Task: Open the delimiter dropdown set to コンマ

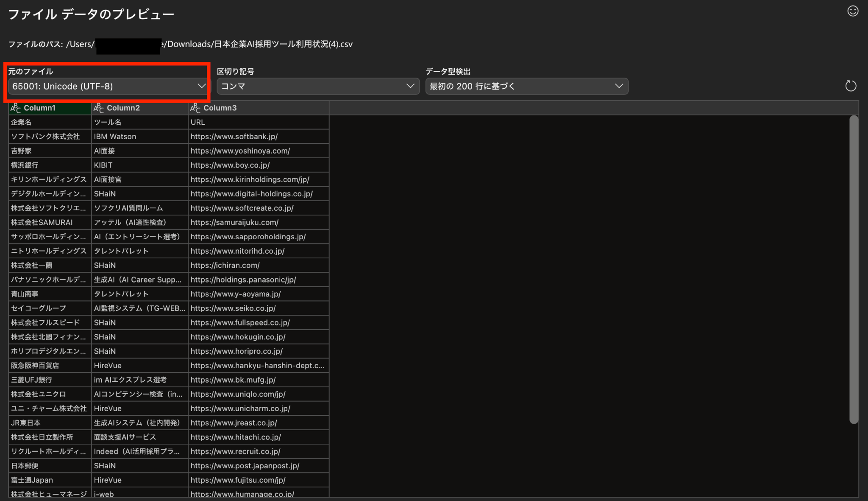Action: click(x=318, y=86)
